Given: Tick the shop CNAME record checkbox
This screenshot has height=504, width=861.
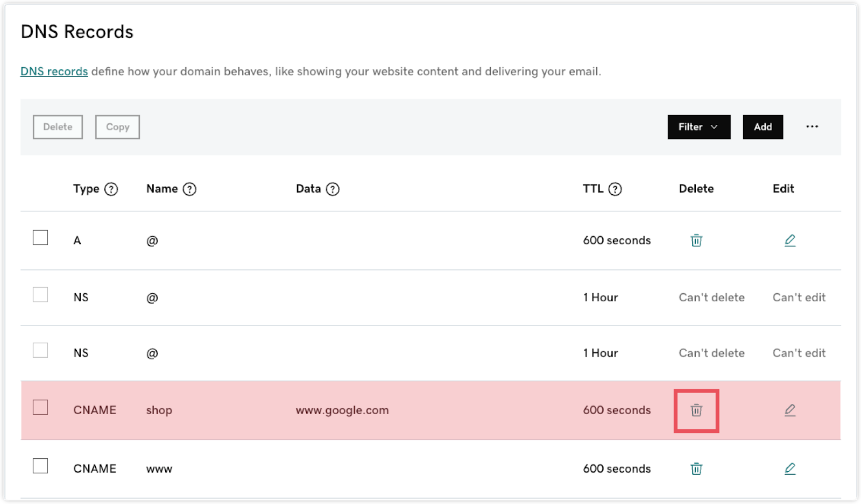Looking at the screenshot, I should coord(40,408).
